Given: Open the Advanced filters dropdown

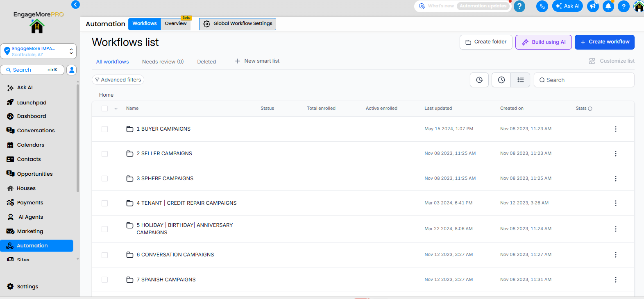Looking at the screenshot, I should 118,80.
